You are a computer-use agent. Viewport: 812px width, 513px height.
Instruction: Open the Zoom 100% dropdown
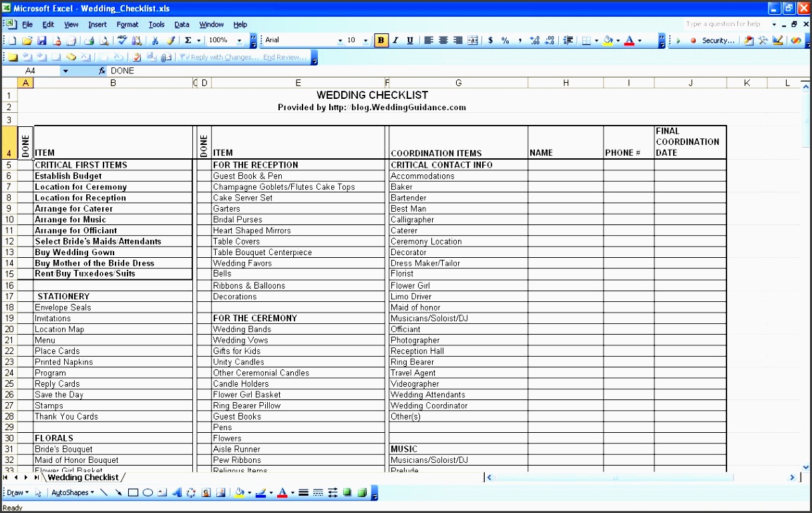239,41
